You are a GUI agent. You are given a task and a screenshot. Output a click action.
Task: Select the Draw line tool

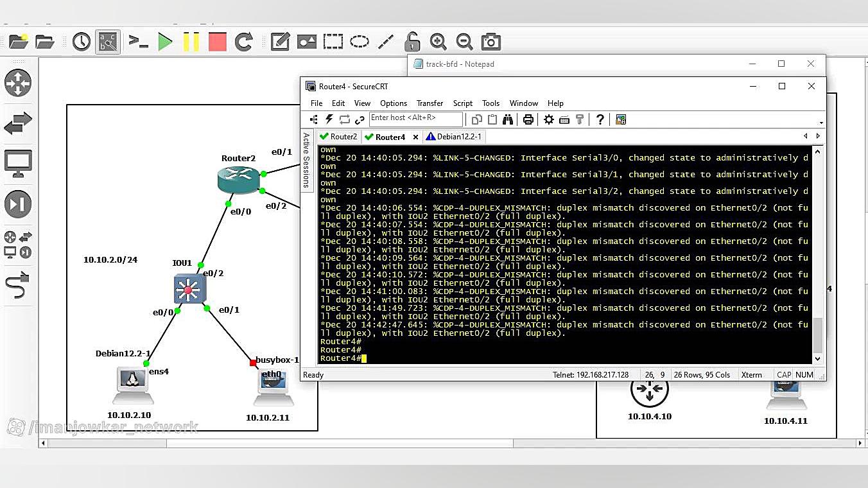(386, 42)
